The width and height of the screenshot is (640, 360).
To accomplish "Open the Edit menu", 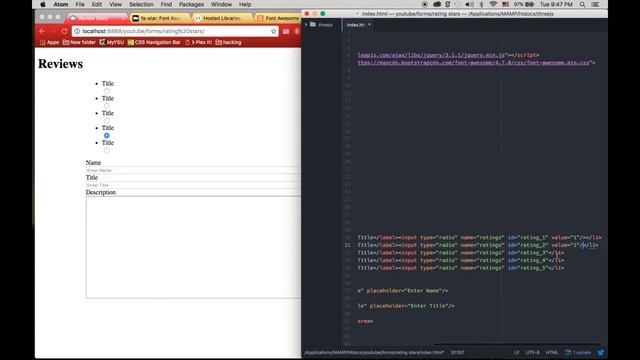I will click(x=97, y=4).
